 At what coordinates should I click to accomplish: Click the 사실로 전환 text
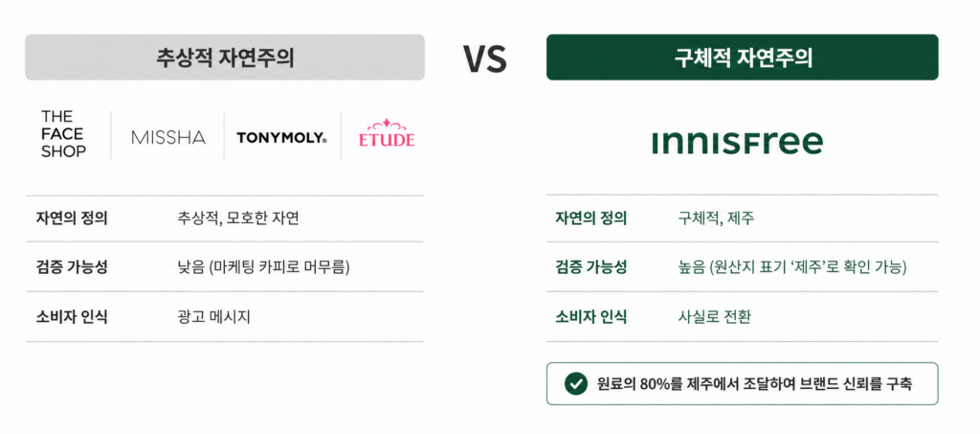pyautogui.click(x=714, y=317)
